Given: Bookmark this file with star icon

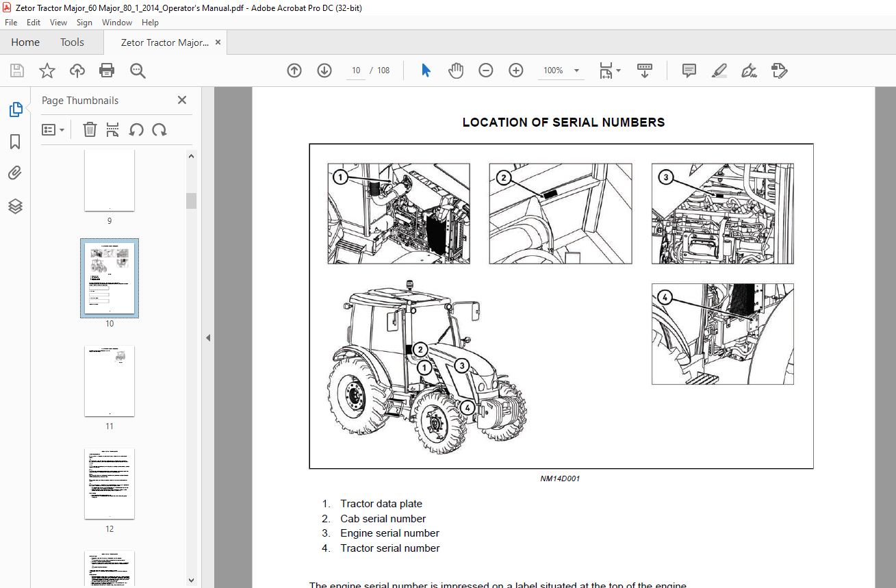Looking at the screenshot, I should click(47, 71).
